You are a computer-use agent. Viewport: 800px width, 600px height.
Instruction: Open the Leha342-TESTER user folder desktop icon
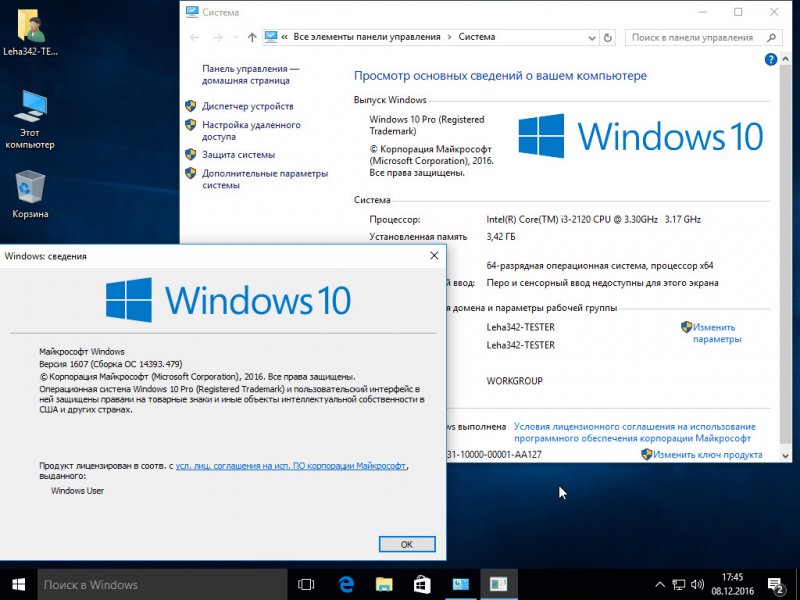[30, 31]
